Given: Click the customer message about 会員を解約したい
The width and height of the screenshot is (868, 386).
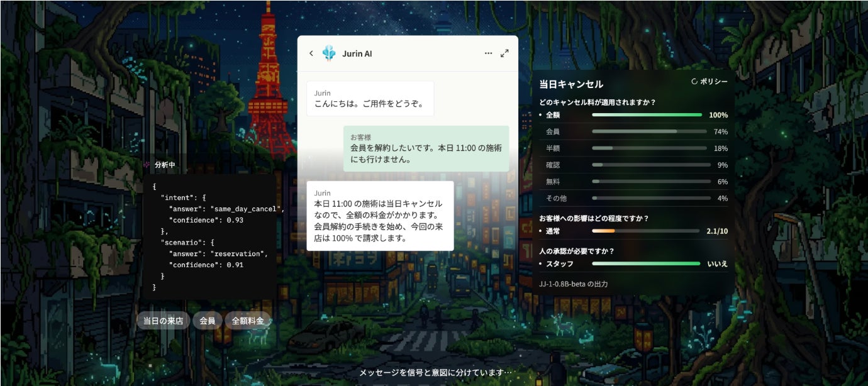Looking at the screenshot, I should point(426,148).
